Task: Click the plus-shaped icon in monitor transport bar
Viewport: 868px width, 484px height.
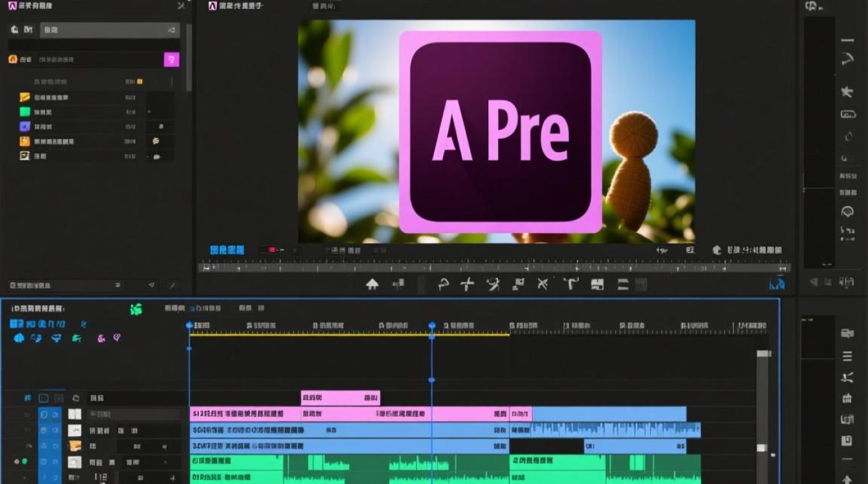Action: (468, 284)
